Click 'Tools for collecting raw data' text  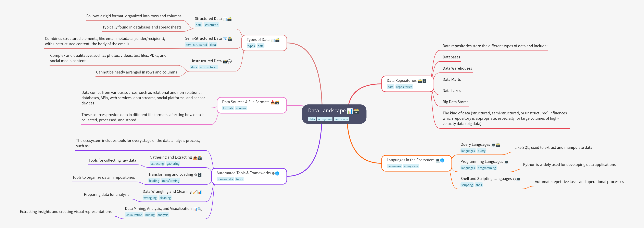[x=112, y=160]
